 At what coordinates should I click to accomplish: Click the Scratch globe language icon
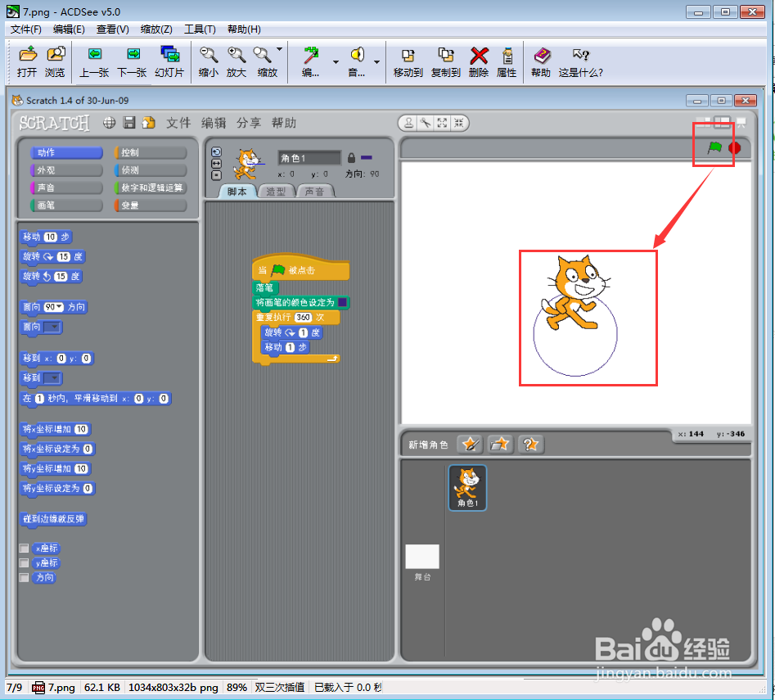(109, 123)
